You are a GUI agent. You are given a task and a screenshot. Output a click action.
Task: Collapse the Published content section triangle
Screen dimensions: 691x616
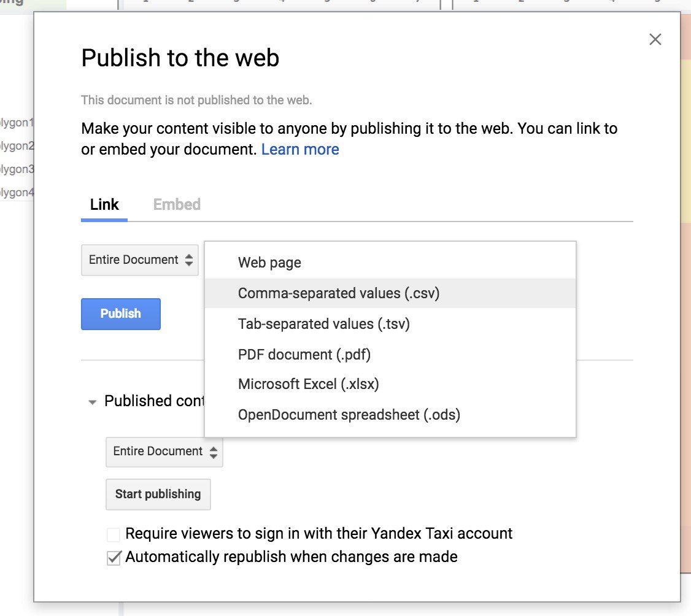[93, 402]
